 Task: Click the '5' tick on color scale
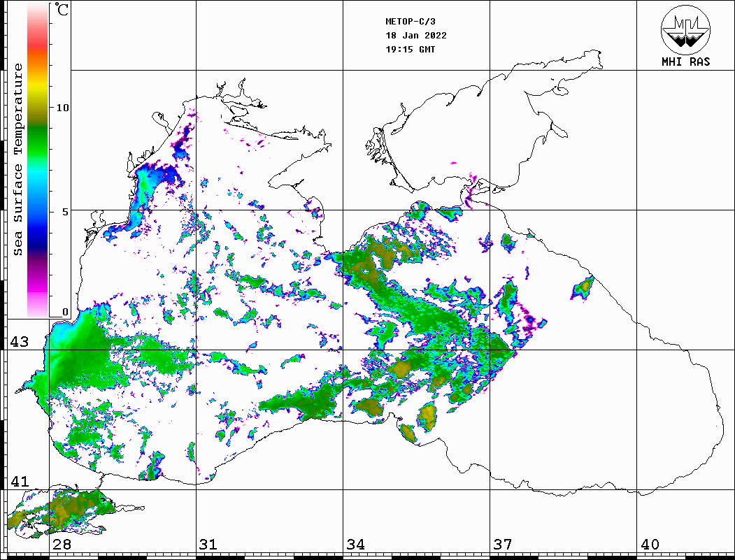(66, 212)
